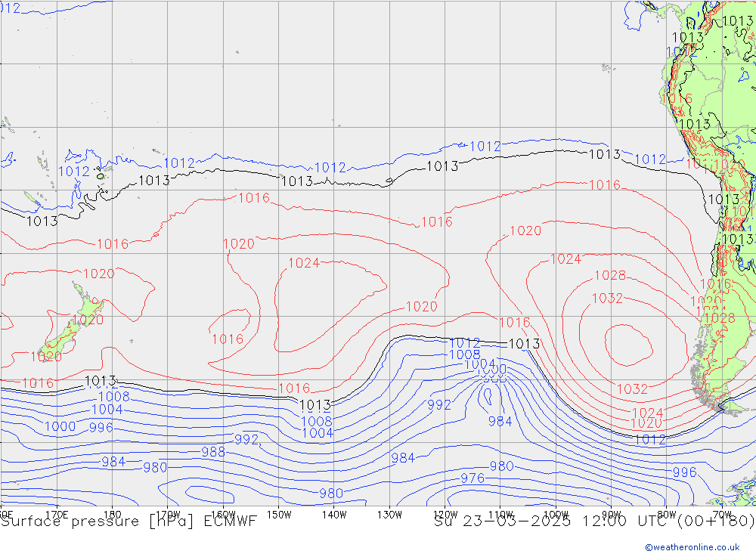Click the 150W longitude label
Image resolution: width=756 pixels, height=554 pixels.
click(279, 515)
